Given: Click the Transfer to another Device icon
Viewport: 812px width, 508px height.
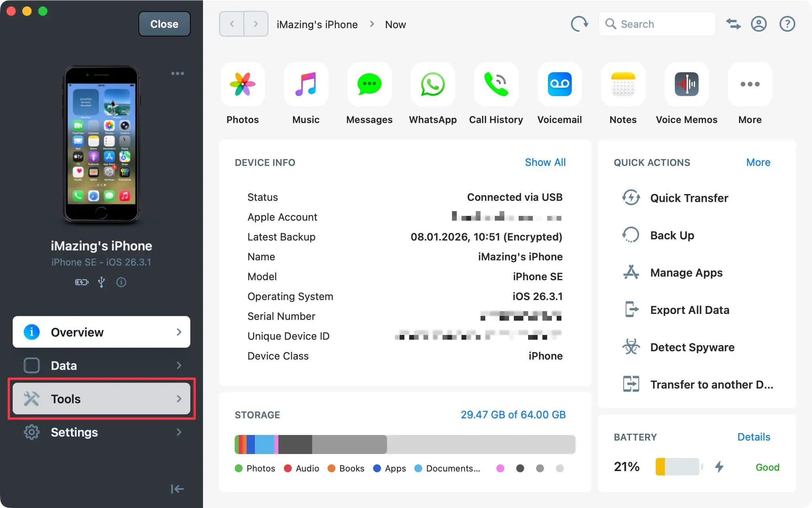Looking at the screenshot, I should (631, 384).
